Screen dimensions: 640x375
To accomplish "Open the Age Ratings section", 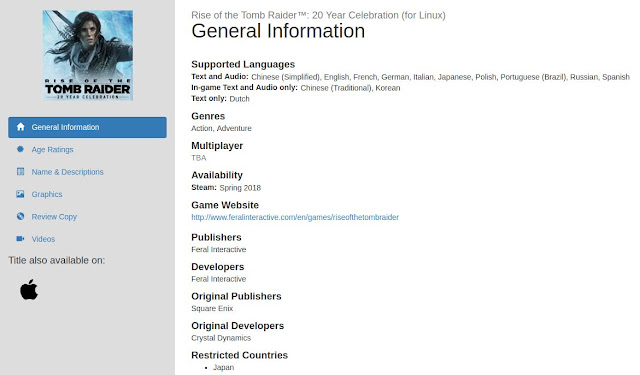I will [x=52, y=150].
